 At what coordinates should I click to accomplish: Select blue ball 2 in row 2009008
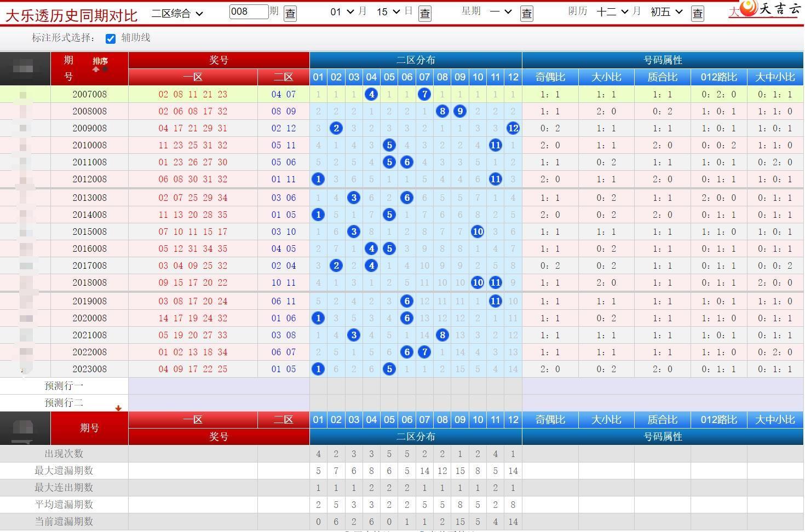pos(336,128)
